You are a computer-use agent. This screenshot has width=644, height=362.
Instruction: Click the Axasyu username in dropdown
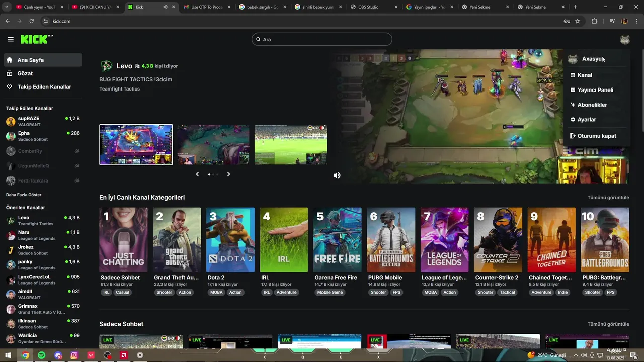tap(592, 59)
